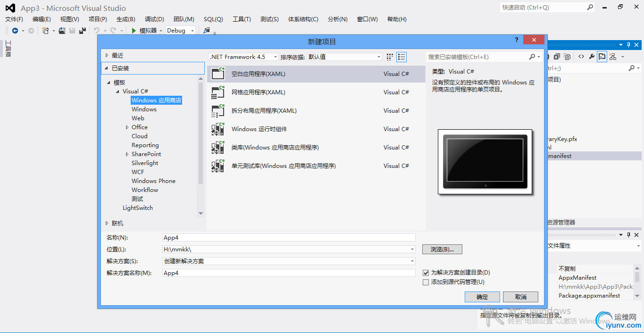Click the New Project toolbar icon

46,31
